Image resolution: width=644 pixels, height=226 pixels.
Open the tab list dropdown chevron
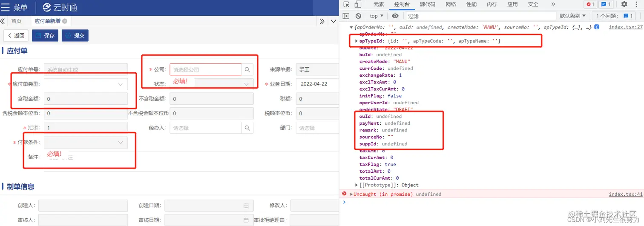333,21
